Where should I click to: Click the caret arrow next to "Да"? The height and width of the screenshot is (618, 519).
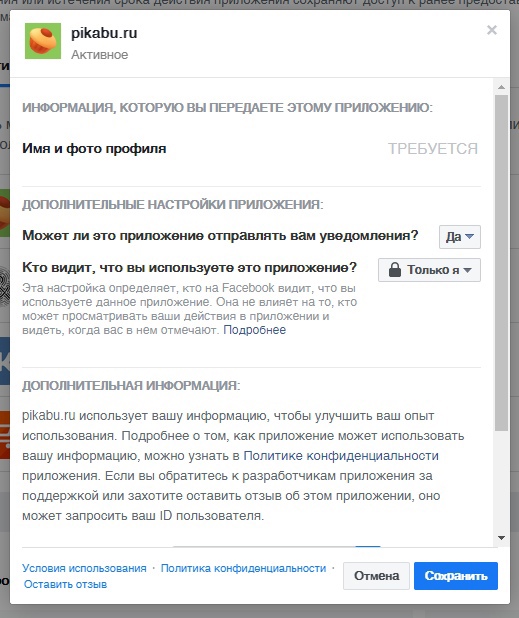(x=469, y=236)
